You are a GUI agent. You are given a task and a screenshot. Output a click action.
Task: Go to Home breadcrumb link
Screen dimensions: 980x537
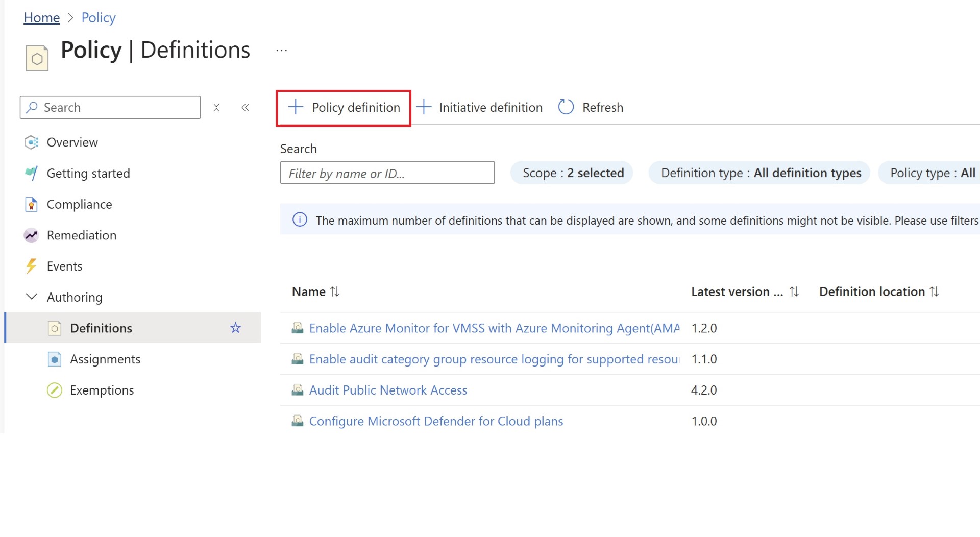click(42, 18)
